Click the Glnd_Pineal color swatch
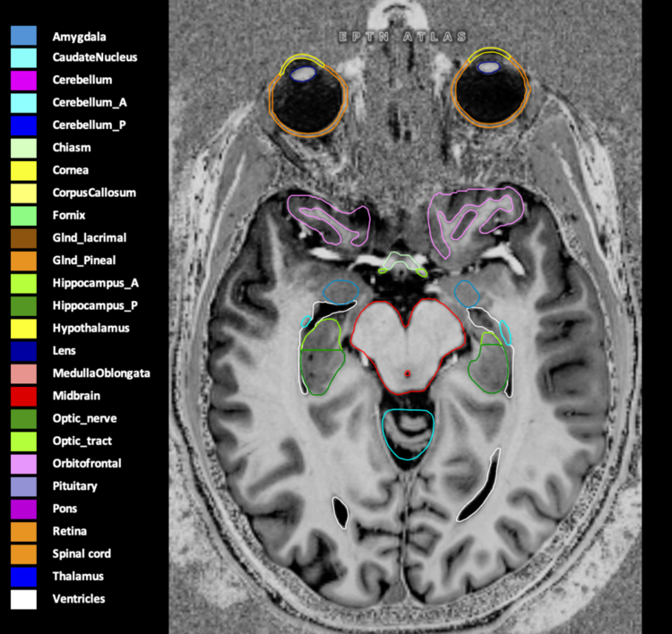 (23, 261)
